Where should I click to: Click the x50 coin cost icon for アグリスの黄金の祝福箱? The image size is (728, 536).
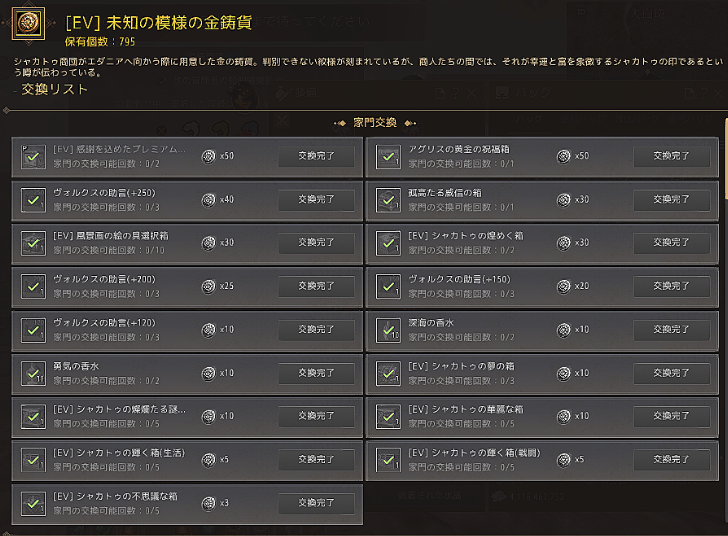[565, 157]
